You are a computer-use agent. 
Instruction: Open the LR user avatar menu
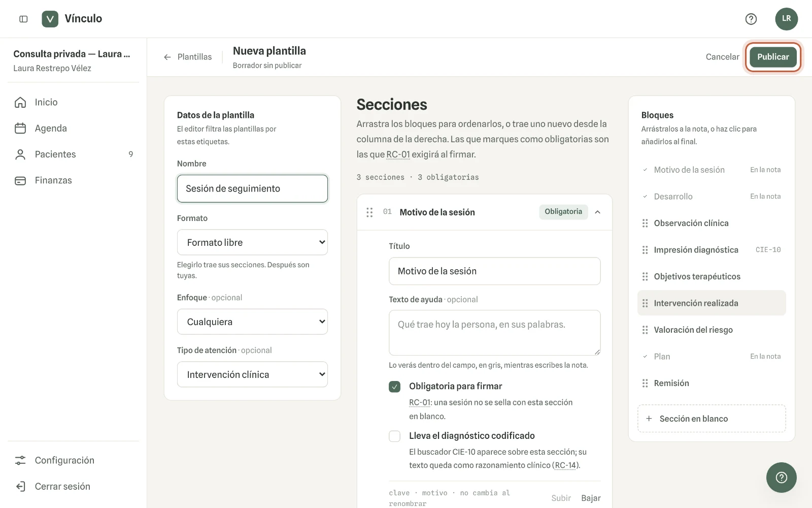click(786, 19)
